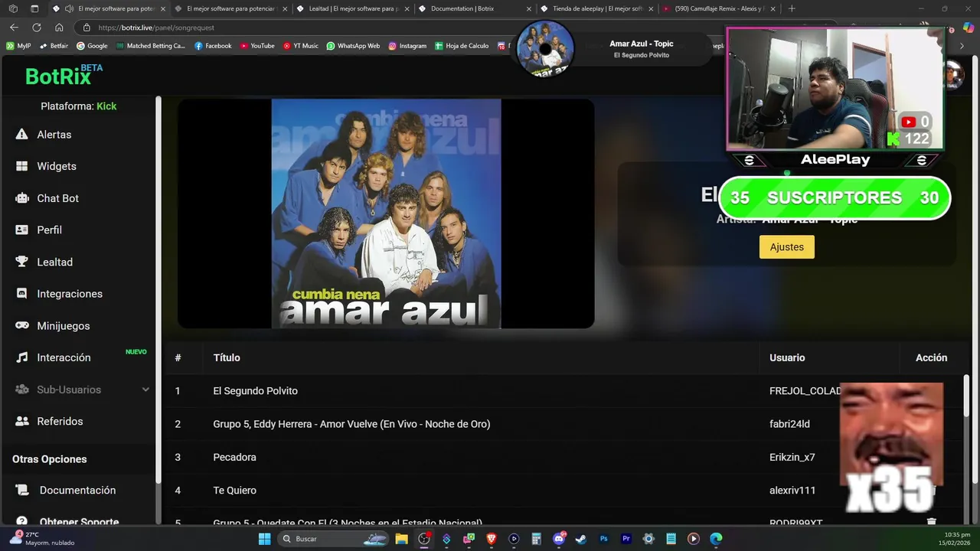Open the Windows Start menu
The width and height of the screenshot is (980, 551).
coord(264,539)
